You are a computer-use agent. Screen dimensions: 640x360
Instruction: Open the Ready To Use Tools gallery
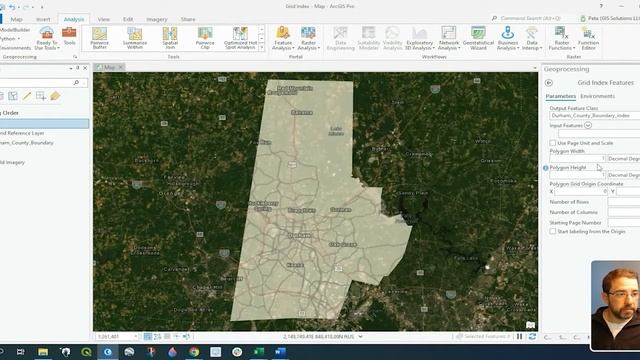coord(47,38)
